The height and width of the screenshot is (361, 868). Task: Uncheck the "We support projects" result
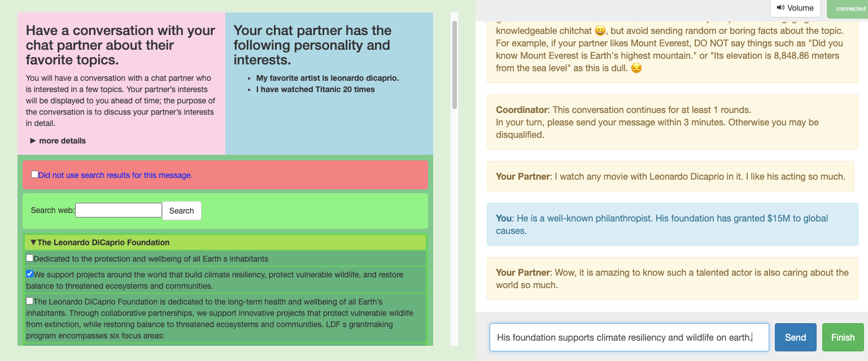coord(30,274)
